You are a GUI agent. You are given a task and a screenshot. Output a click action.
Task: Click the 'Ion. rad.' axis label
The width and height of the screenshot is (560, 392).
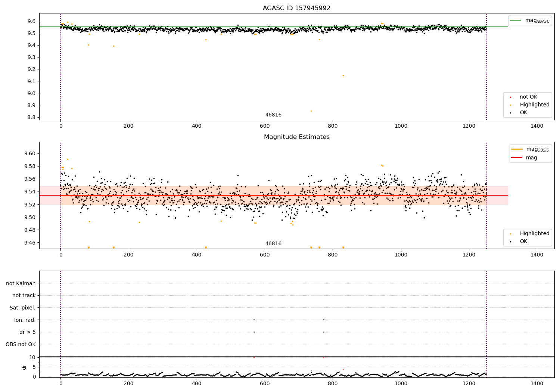[25, 320]
